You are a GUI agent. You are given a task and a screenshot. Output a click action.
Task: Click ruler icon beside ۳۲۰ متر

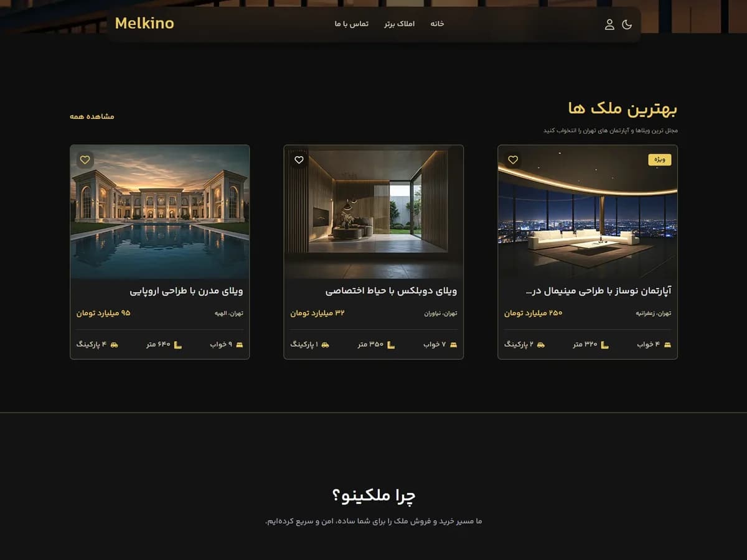(x=604, y=345)
